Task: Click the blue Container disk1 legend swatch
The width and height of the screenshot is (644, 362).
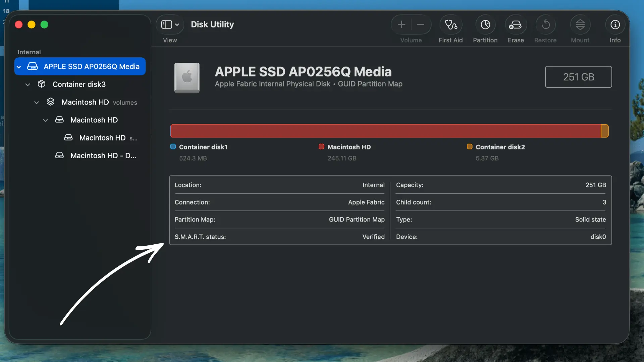Action: (x=173, y=146)
